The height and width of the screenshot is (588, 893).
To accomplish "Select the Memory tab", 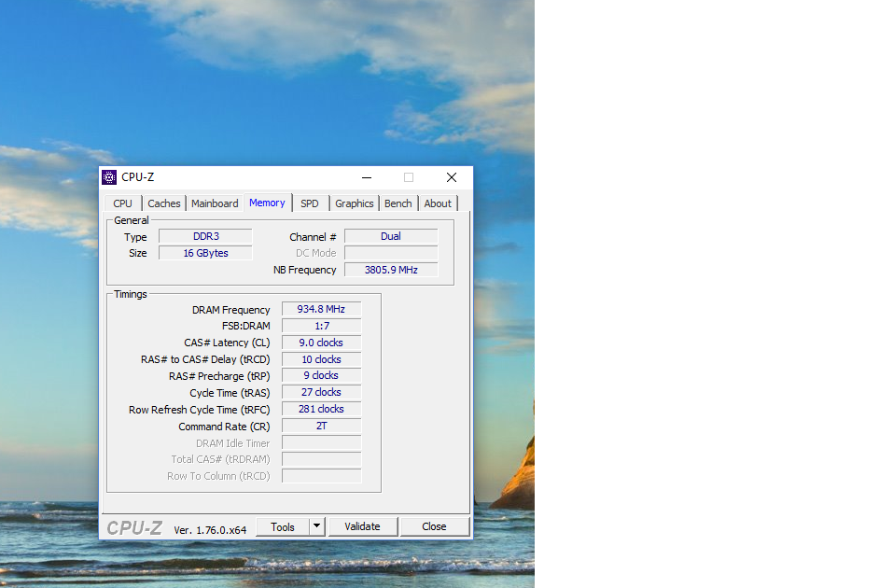I will pos(267,203).
